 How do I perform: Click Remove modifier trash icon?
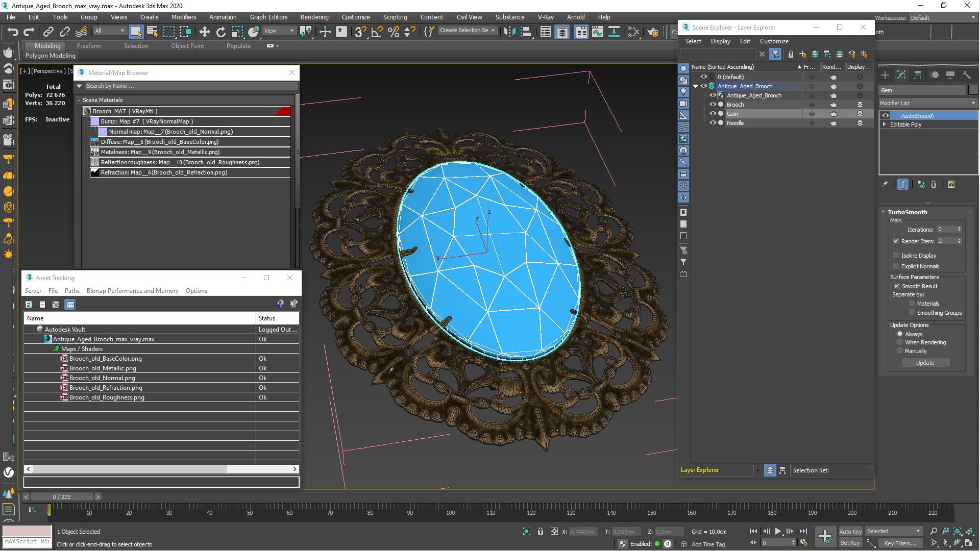coord(934,184)
